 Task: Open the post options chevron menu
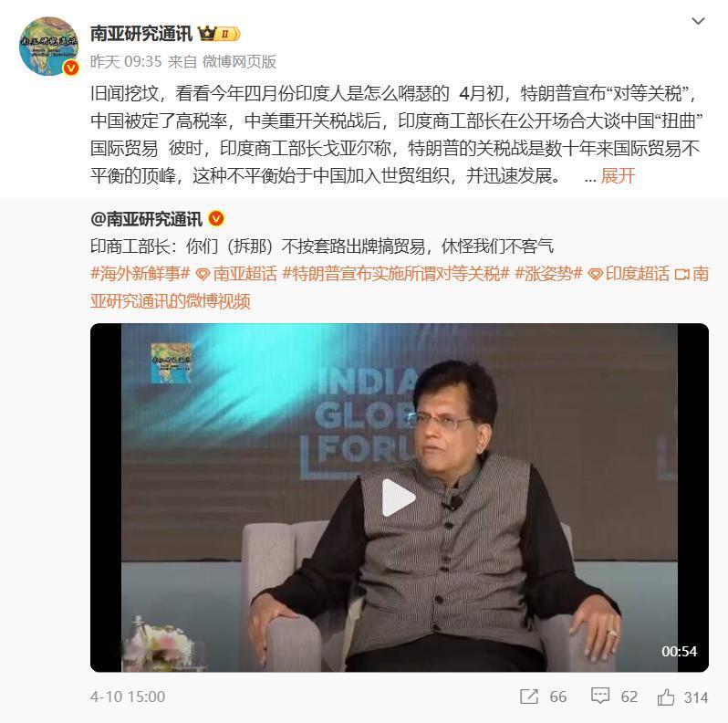click(x=698, y=21)
